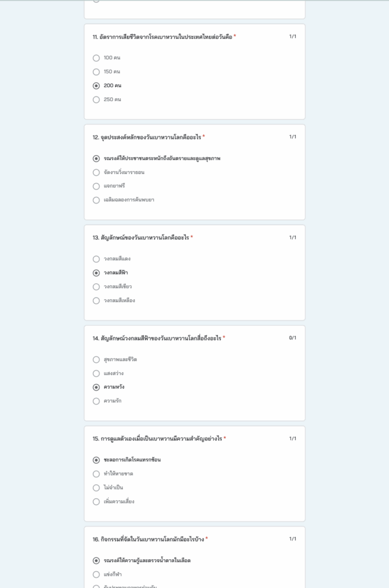
Task: Click the 'วงกลมสีฟ้า' radio button
Action: [x=96, y=273]
